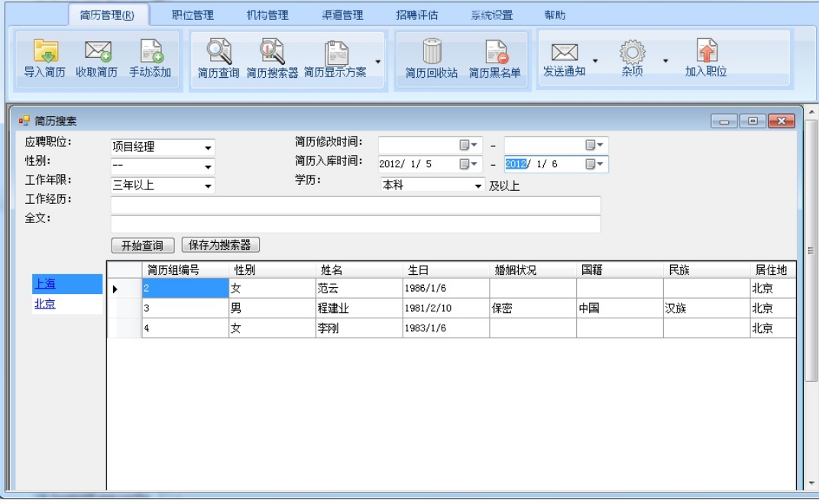Image resolution: width=819 pixels, height=504 pixels.
Task: Select the name cell 范云
Action: click(359, 289)
